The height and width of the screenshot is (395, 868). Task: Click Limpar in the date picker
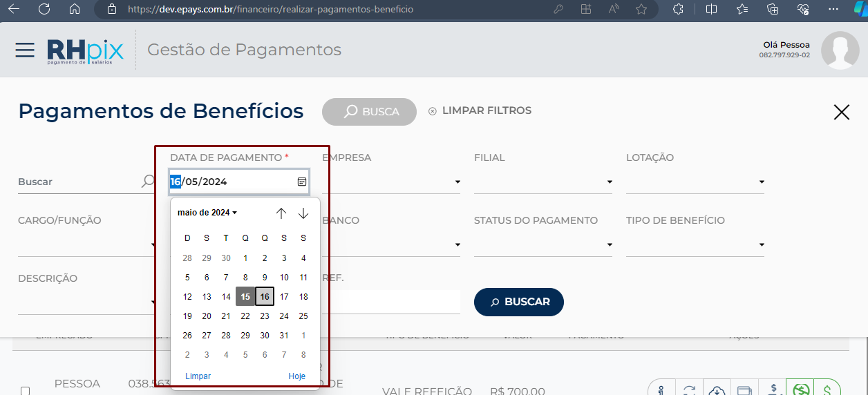coord(198,376)
